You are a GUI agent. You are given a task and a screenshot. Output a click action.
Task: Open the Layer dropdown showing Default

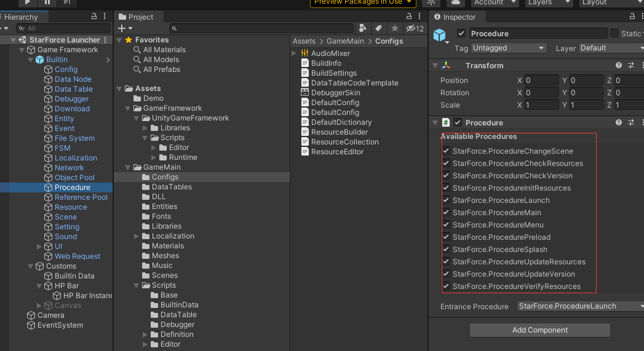[x=611, y=48]
